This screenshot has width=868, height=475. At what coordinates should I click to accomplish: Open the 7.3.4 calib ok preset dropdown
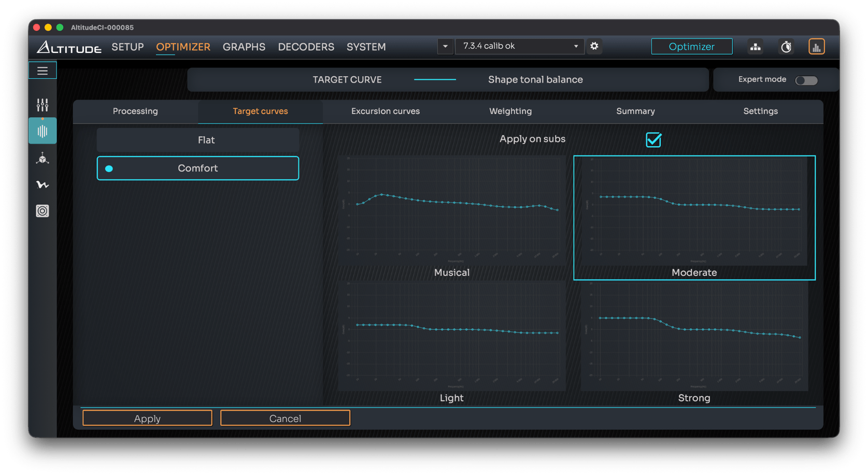(520, 46)
